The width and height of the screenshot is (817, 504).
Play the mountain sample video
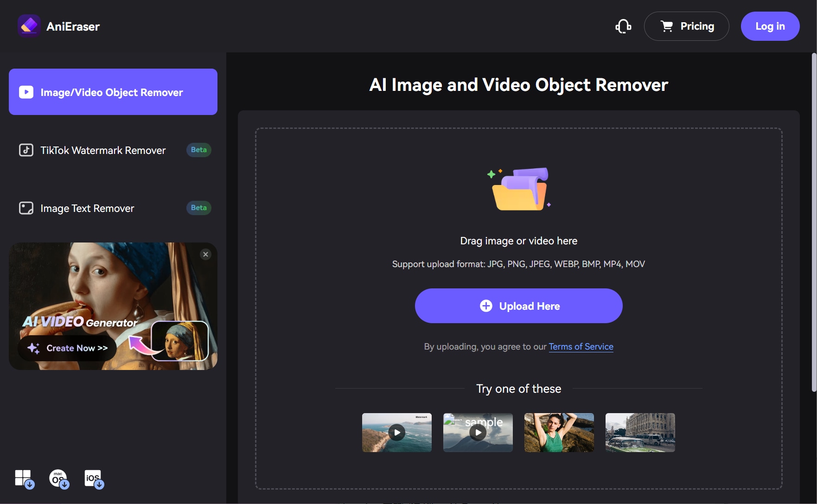pos(478,432)
